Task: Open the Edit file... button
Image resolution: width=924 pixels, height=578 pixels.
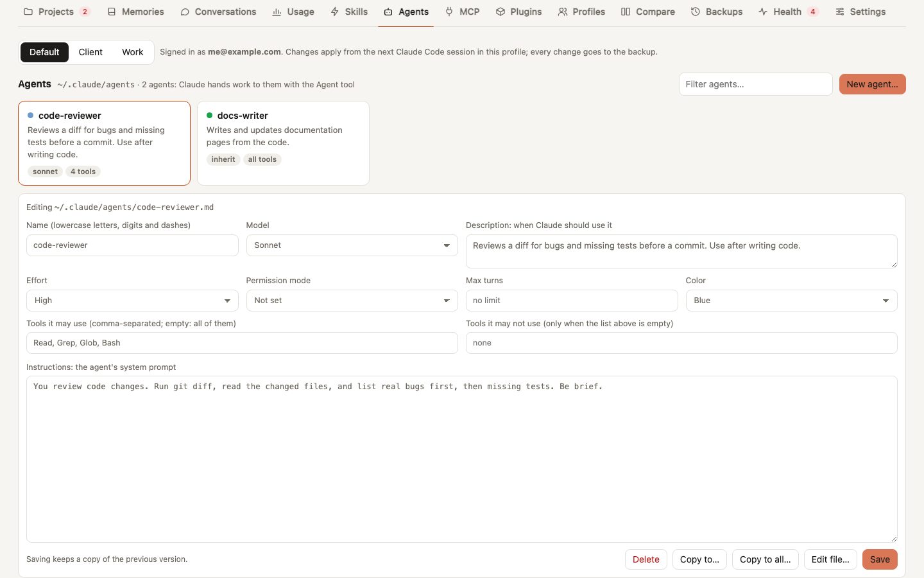Action: click(x=830, y=559)
